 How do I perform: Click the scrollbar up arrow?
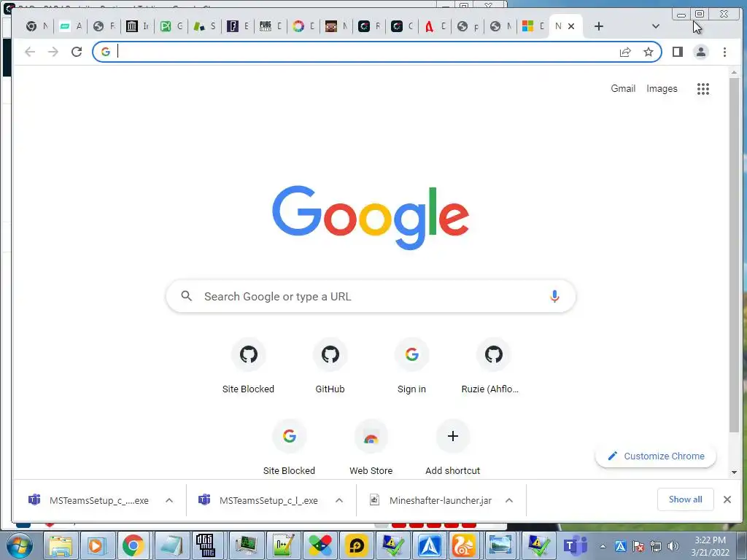click(x=734, y=72)
